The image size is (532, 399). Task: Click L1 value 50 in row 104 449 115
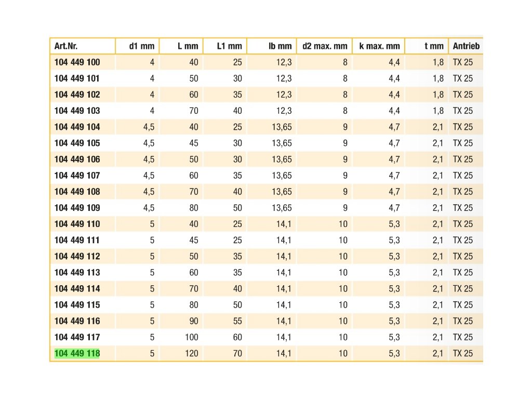coord(237,304)
